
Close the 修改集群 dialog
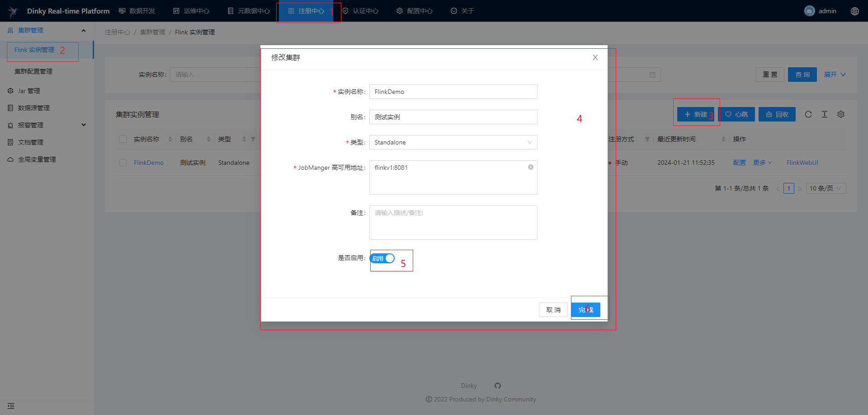(595, 57)
